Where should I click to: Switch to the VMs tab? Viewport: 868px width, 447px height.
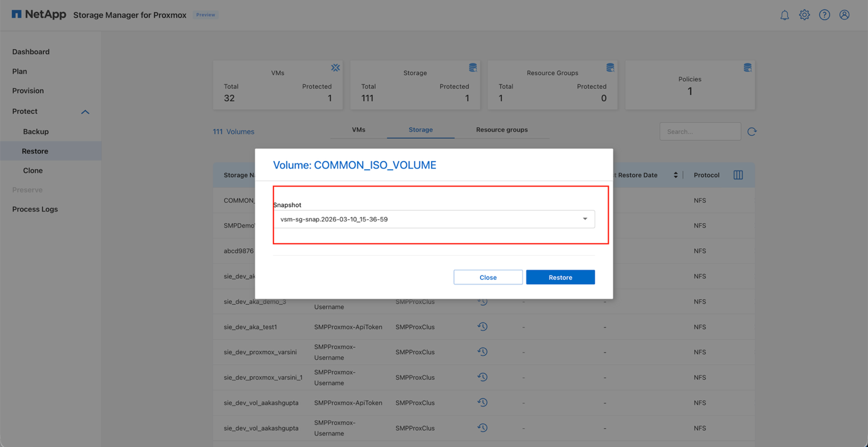tap(359, 130)
